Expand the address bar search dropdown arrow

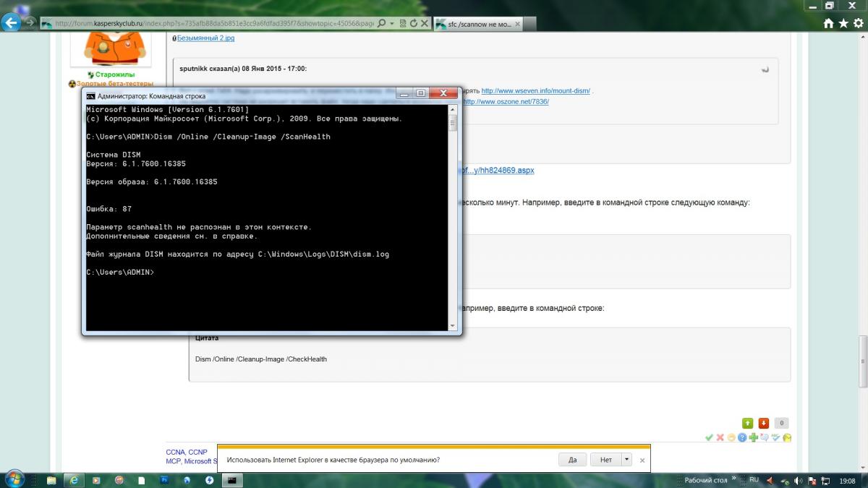392,23
